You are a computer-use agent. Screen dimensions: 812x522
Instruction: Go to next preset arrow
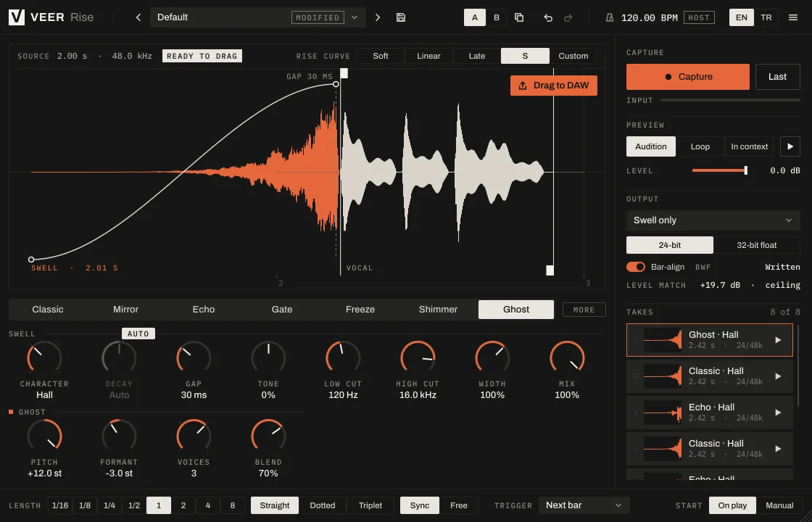pos(378,17)
